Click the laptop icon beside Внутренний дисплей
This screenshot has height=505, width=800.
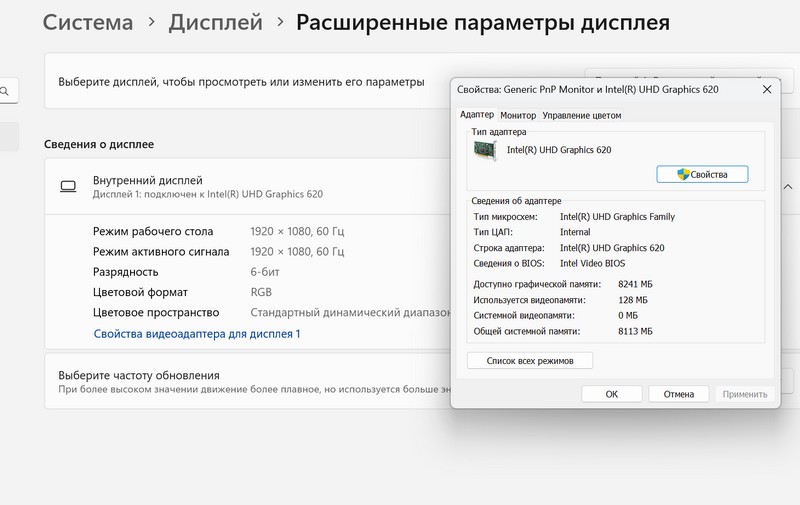(x=68, y=186)
